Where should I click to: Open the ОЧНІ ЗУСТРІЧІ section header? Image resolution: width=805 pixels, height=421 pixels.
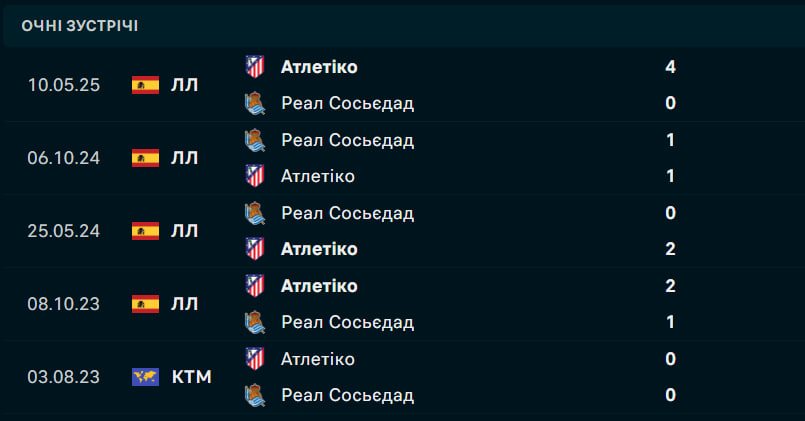pos(80,26)
